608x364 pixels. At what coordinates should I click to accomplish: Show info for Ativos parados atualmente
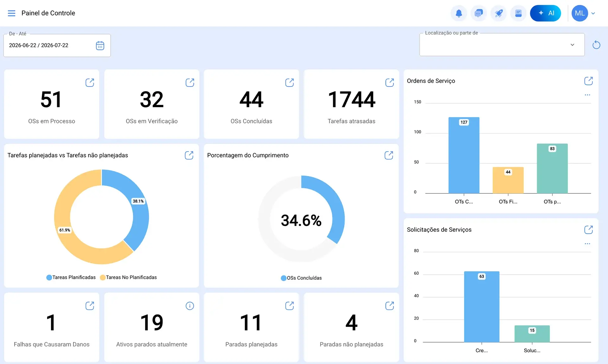tap(190, 306)
